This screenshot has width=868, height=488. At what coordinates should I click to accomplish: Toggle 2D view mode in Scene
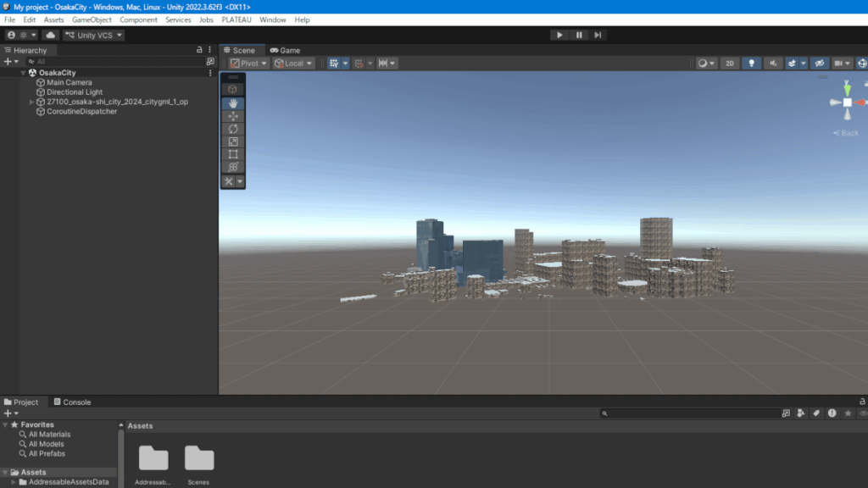[729, 64]
